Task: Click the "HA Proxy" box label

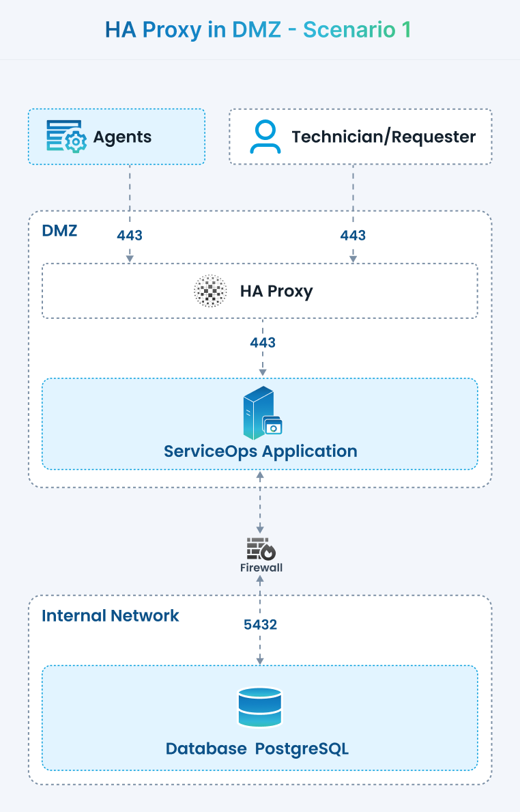Action: click(276, 292)
